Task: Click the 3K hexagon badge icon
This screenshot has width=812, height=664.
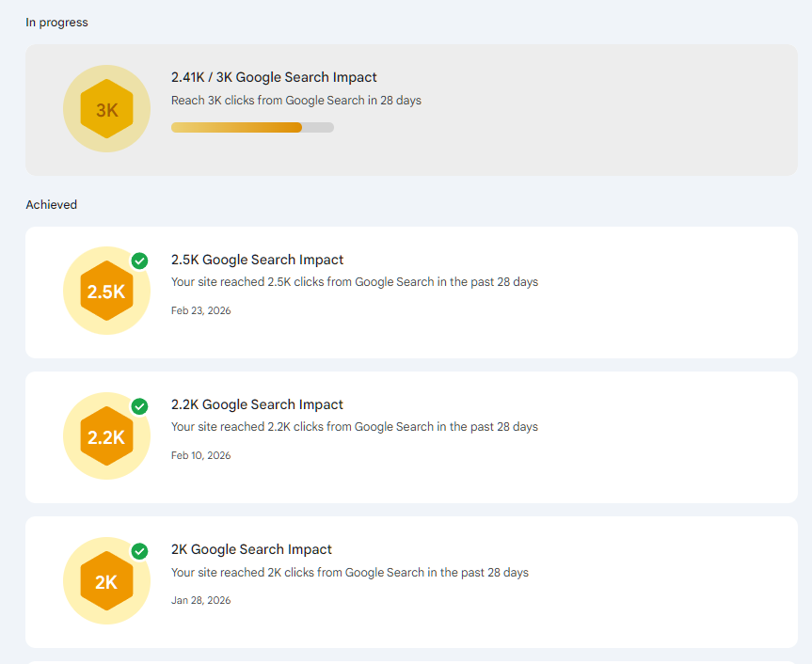Action: pos(106,109)
